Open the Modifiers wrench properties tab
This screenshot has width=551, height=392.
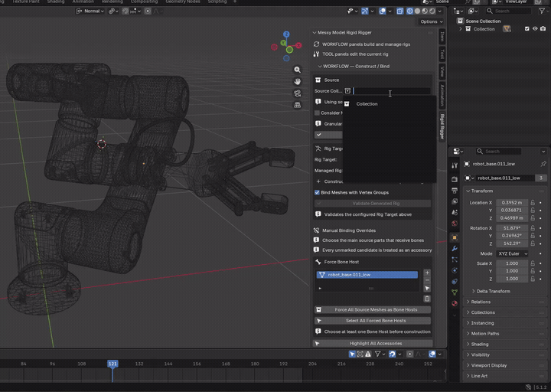point(455,249)
